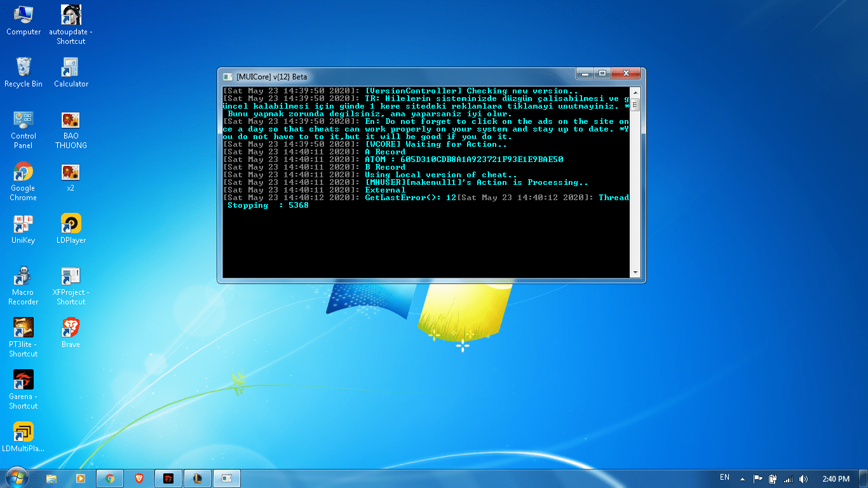Select the x2 desktop icon
The width and height of the screenshot is (868, 488).
click(71, 177)
